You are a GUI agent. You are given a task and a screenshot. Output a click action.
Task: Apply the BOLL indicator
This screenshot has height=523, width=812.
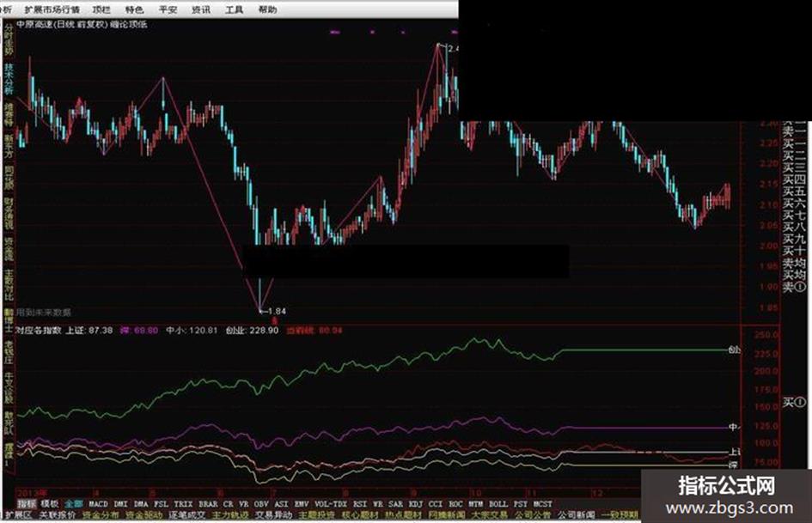tap(498, 504)
